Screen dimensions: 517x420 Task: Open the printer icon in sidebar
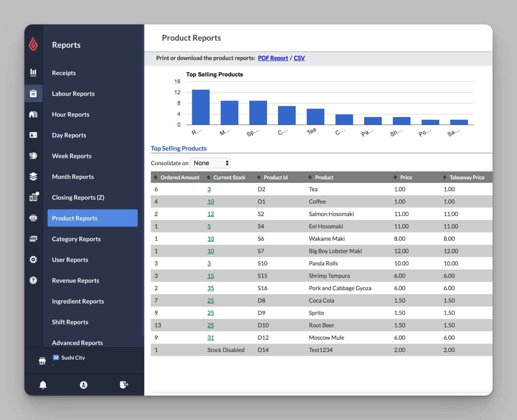coord(33,218)
